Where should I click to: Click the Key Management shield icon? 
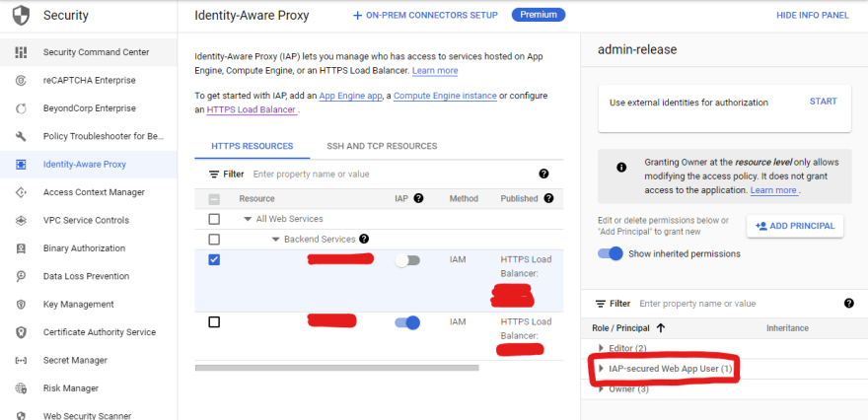point(21,305)
